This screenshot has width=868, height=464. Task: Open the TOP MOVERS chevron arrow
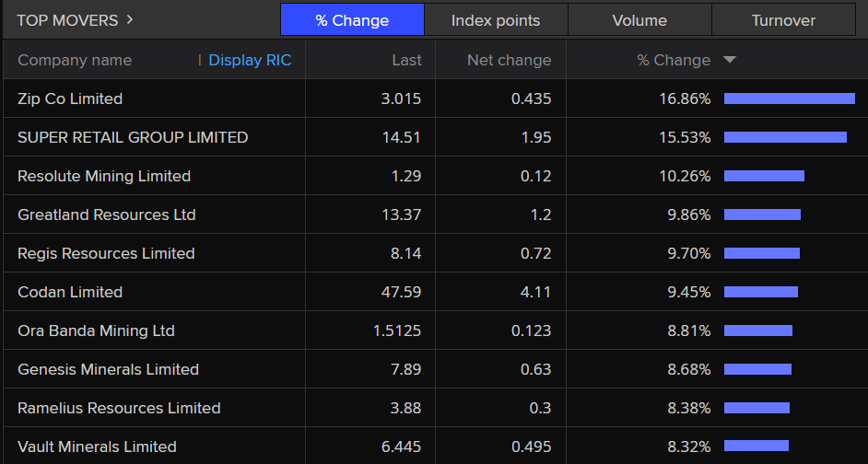click(130, 20)
